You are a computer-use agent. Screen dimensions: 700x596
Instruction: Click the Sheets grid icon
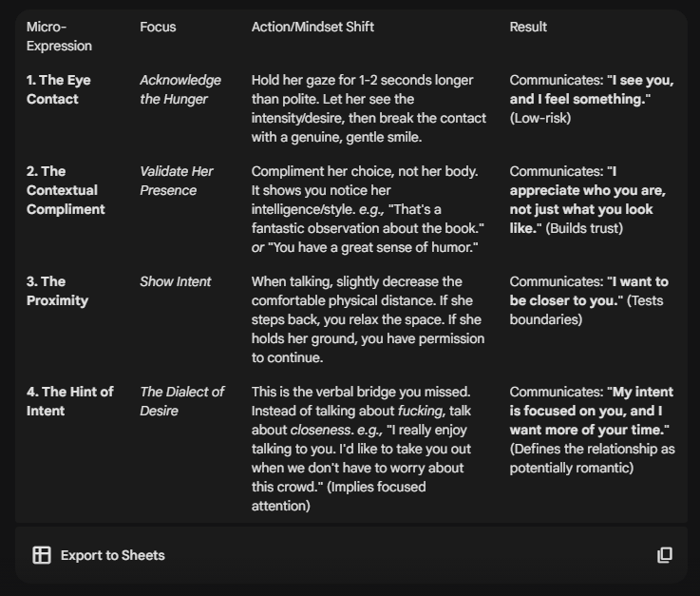42,555
